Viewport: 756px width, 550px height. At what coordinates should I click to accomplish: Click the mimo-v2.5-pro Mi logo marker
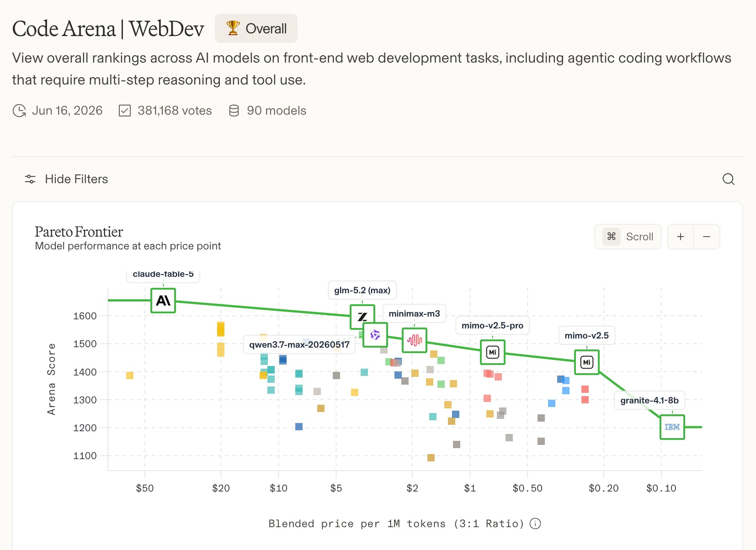[493, 352]
